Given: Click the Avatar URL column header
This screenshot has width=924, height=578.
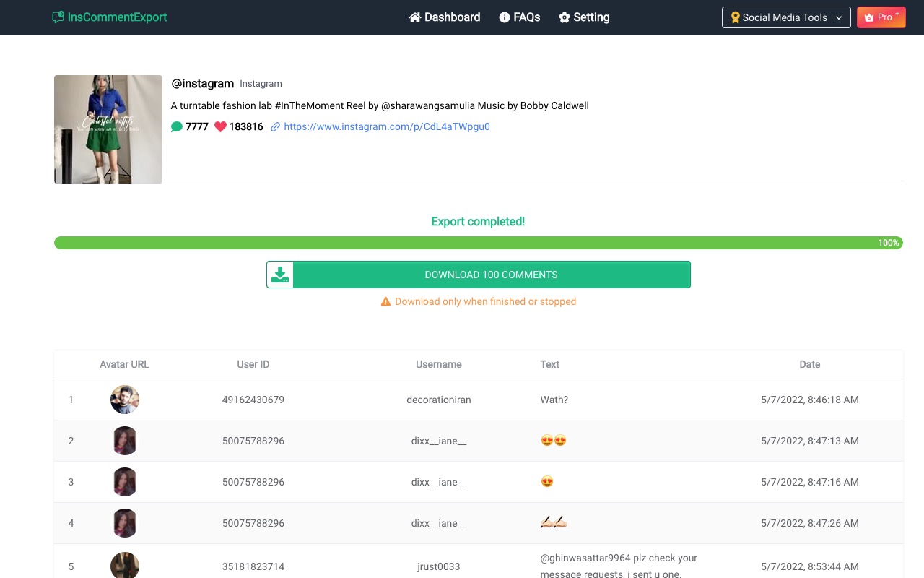Looking at the screenshot, I should click(124, 364).
